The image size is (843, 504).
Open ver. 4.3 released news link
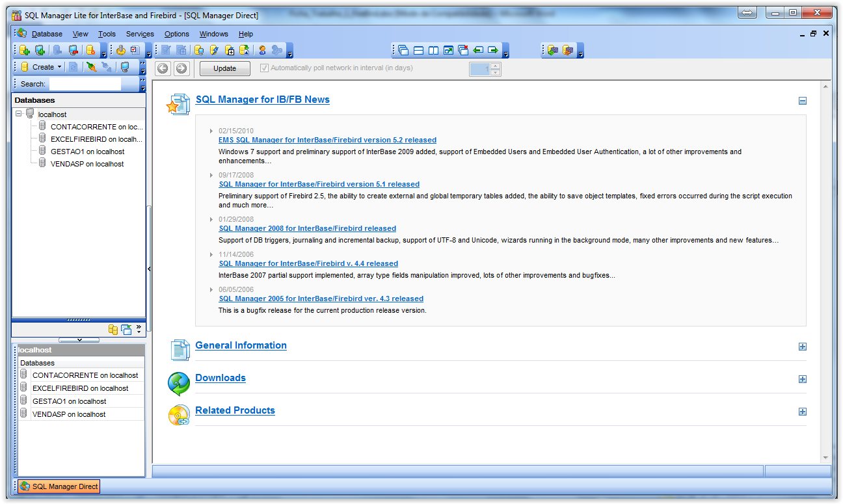pyautogui.click(x=321, y=298)
